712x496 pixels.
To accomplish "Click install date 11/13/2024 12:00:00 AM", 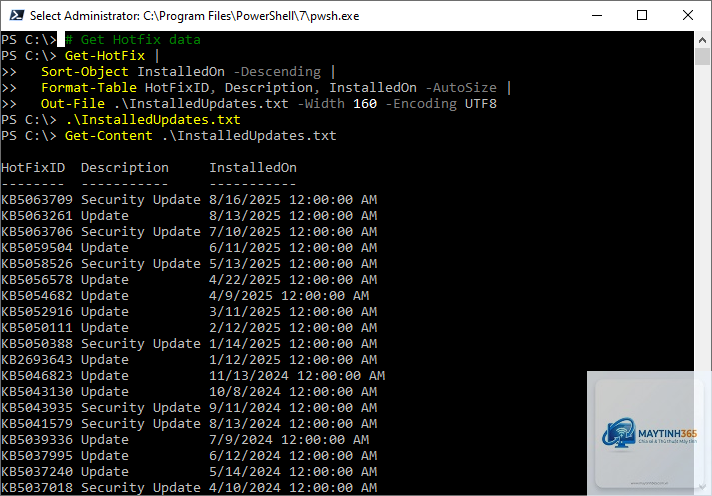I will [297, 376].
